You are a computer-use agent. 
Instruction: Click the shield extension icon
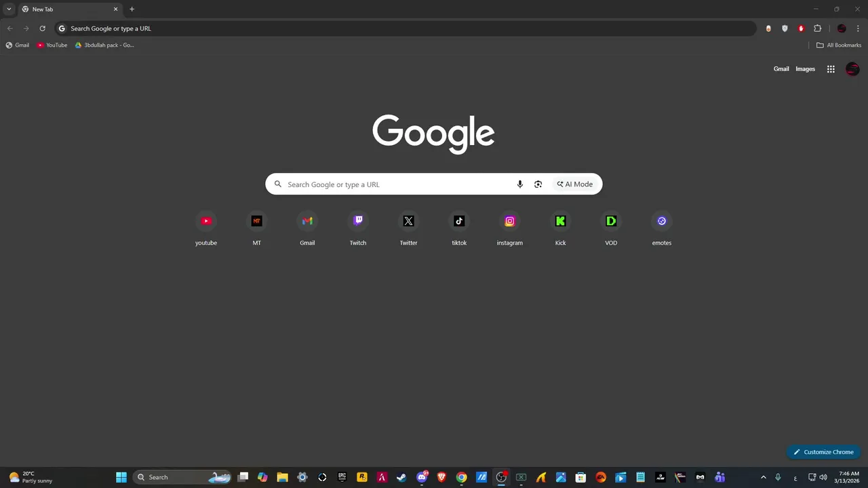(x=785, y=28)
